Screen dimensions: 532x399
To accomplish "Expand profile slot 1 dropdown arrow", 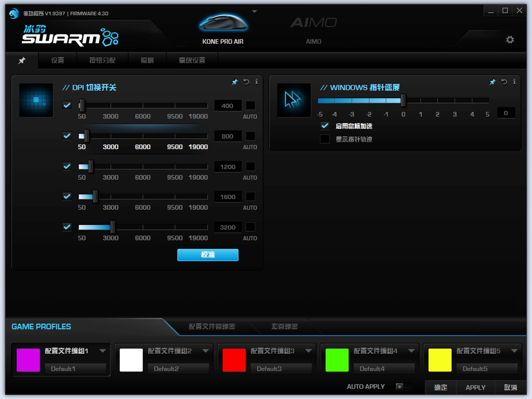I will [x=103, y=351].
